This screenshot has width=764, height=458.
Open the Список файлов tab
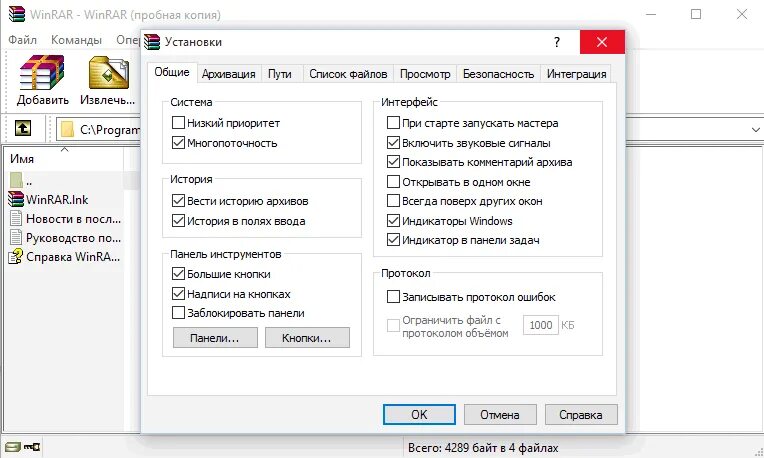coord(348,74)
